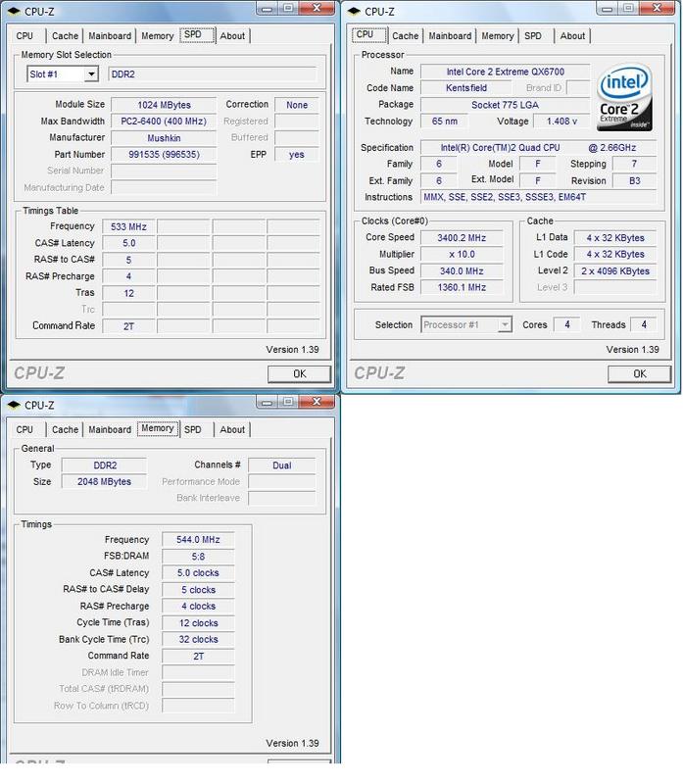Click the Specification field Intel(R) Core(TM)2 Quad CPU
This screenshot has width=683, height=784.
(538, 148)
